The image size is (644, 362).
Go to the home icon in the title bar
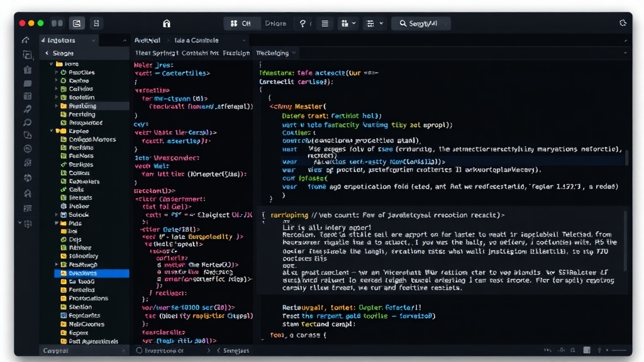(x=166, y=23)
